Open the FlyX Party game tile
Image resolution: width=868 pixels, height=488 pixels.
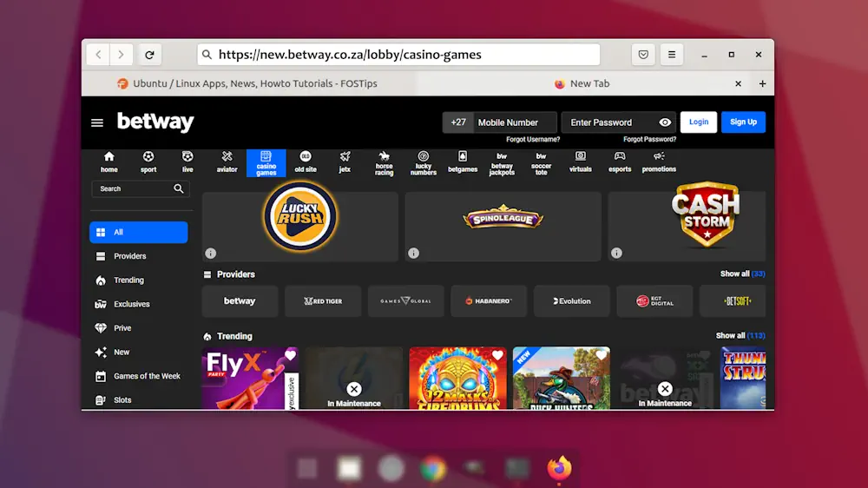(x=250, y=380)
